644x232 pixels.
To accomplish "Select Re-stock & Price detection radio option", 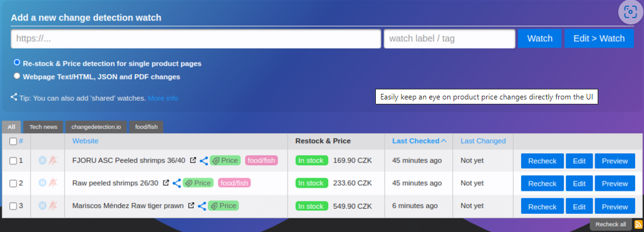I will (17, 63).
